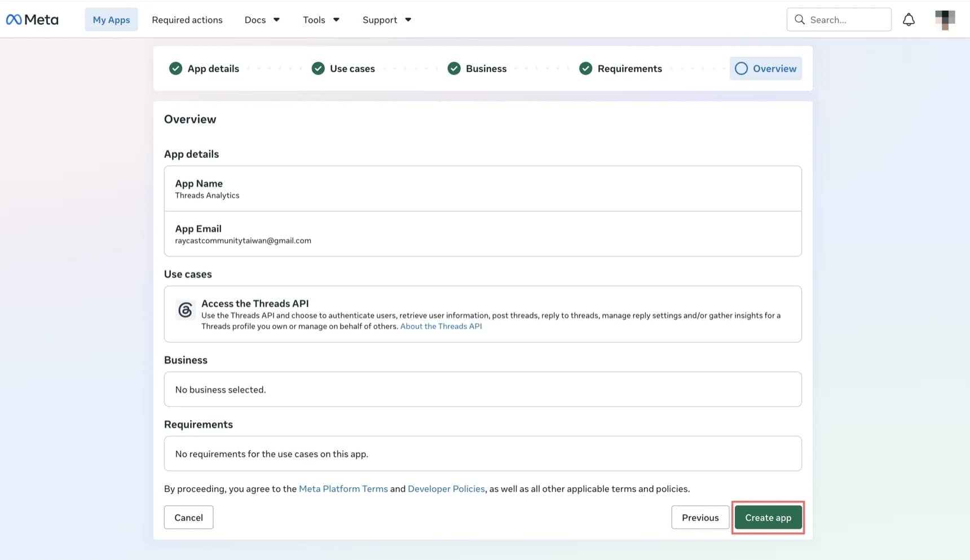Click the Threads Analytics app name
This screenshot has height=560, width=970.
[x=207, y=196]
